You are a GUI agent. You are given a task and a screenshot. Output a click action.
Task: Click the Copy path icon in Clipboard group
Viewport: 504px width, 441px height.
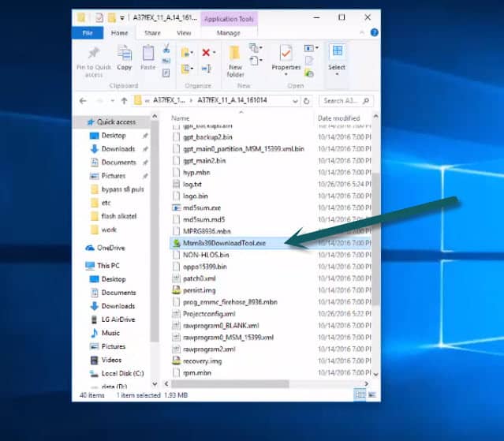pos(166,61)
